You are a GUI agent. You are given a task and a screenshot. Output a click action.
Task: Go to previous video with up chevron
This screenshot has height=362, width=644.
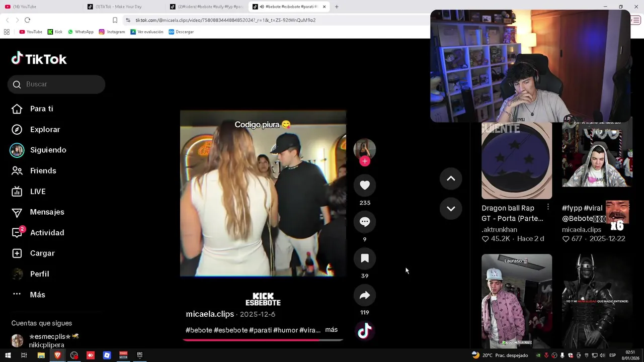(451, 178)
